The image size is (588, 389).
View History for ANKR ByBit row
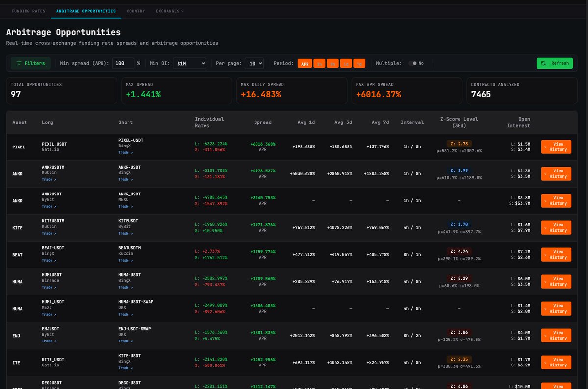556,201
